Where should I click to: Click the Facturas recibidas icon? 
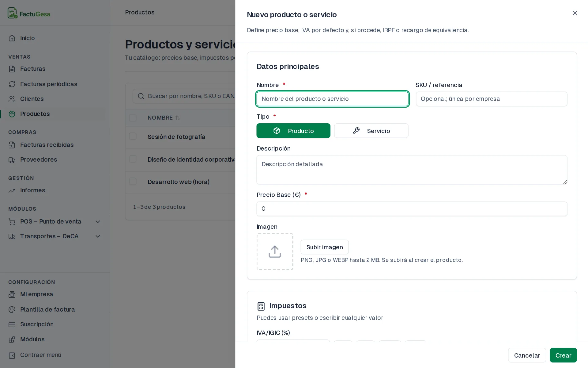[12, 145]
